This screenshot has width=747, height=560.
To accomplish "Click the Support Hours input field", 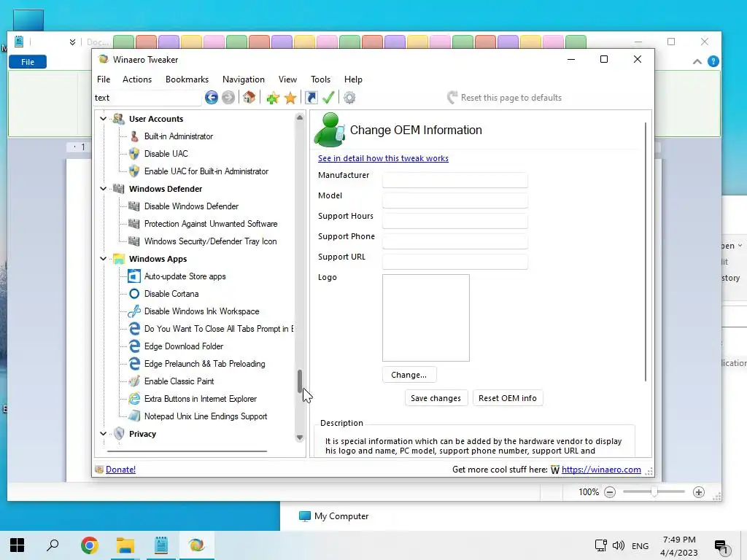I will [x=455, y=221].
